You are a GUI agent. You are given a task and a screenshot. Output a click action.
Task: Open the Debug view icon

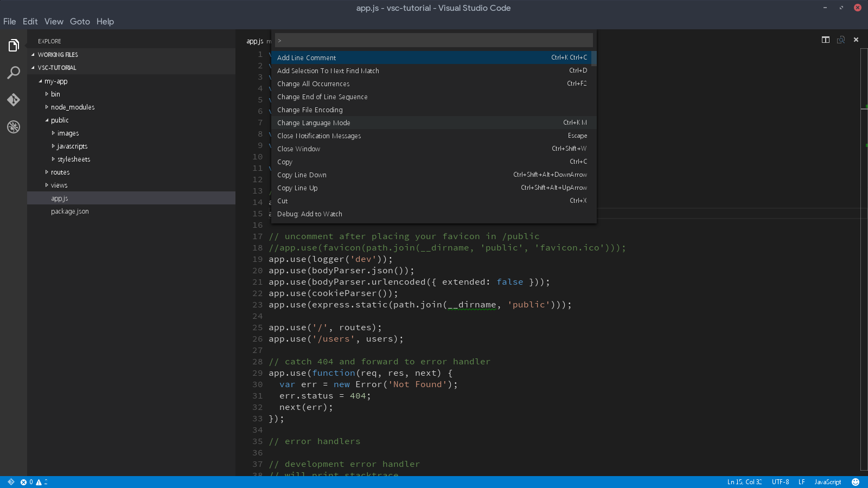pyautogui.click(x=14, y=127)
